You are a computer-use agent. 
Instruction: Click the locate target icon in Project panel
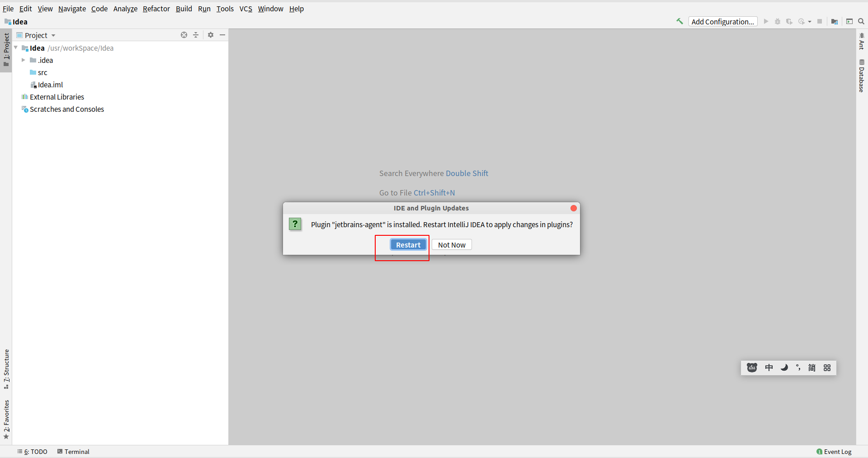[184, 35]
